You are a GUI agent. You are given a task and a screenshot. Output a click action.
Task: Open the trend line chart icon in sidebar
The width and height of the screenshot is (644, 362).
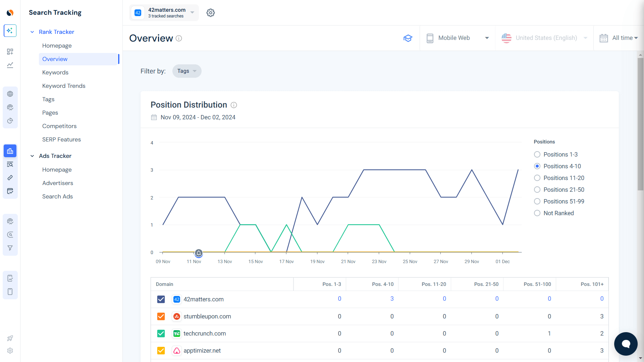coord(10,65)
